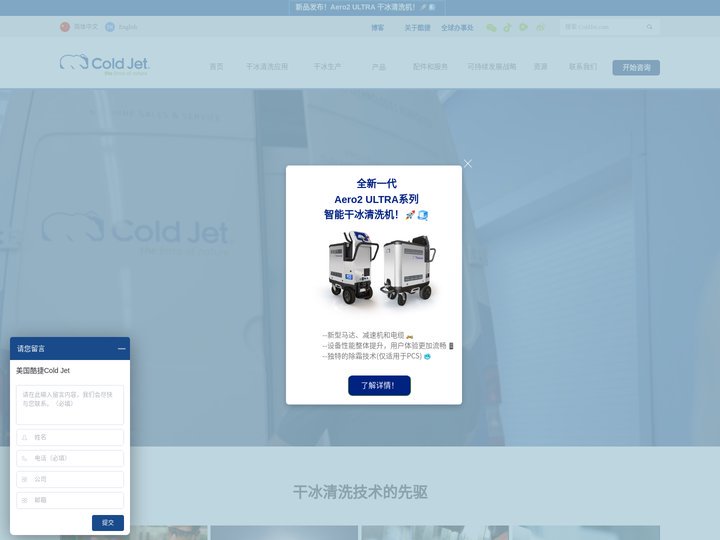This screenshot has height=540, width=720.
Task: Switch language to 简体中文
Action: (x=86, y=27)
